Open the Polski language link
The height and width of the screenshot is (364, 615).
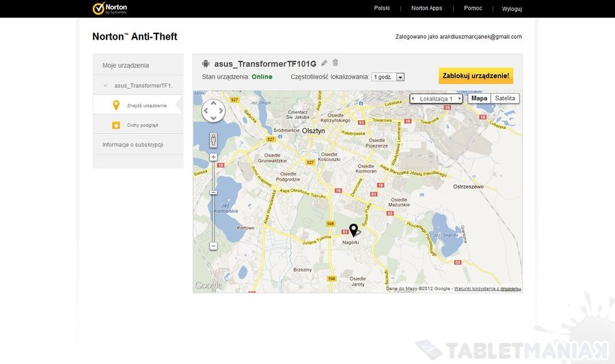(x=381, y=8)
